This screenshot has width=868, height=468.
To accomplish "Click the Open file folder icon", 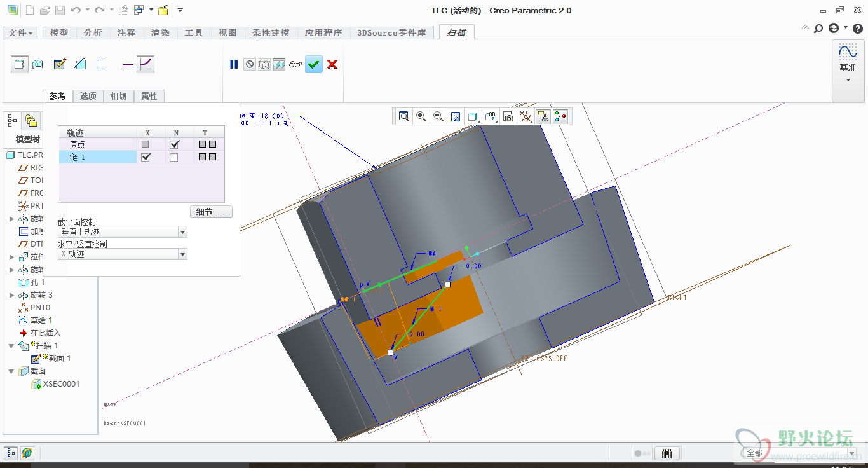I will [x=44, y=10].
